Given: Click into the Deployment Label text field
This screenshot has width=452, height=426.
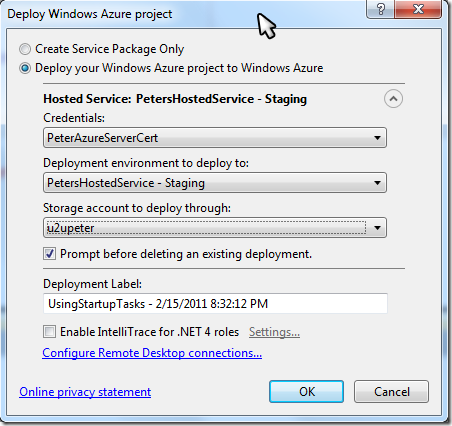Looking at the screenshot, I should pos(215,304).
